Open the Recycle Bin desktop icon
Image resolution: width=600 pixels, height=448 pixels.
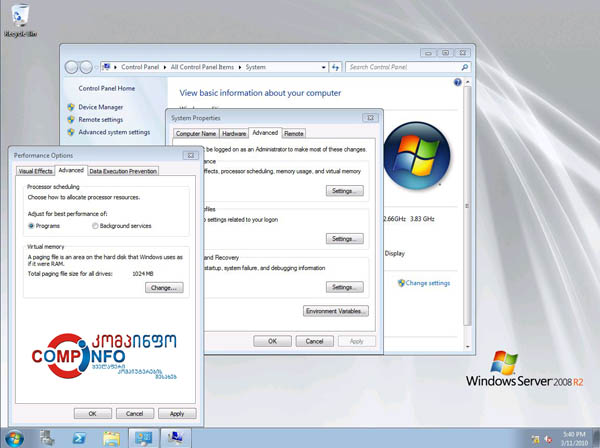click(19, 20)
